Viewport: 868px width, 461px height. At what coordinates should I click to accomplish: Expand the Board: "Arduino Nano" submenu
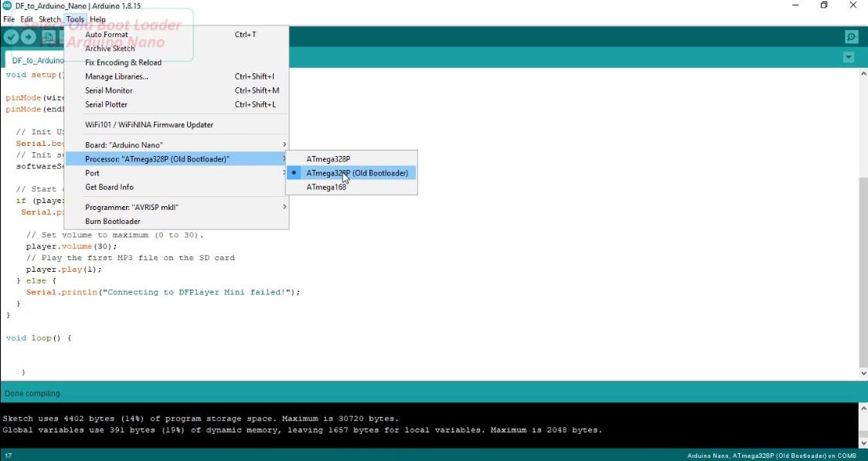tap(176, 145)
